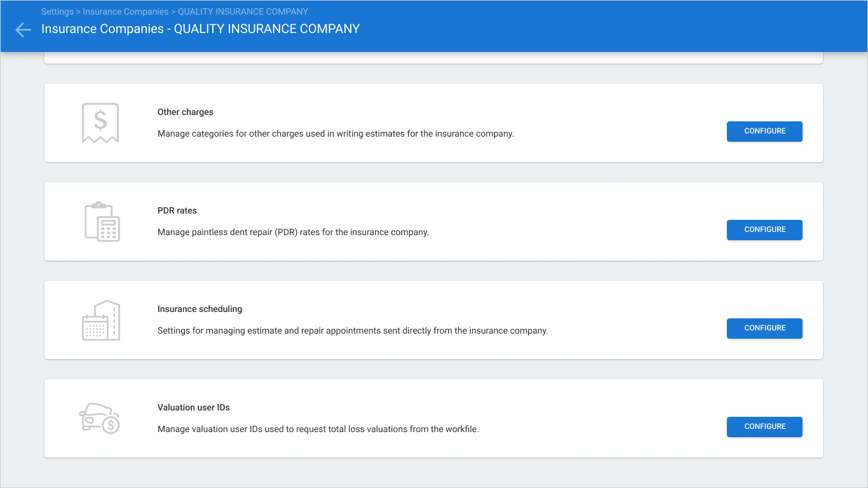This screenshot has height=488, width=868.
Task: Configure PDR rates
Action: tap(764, 230)
